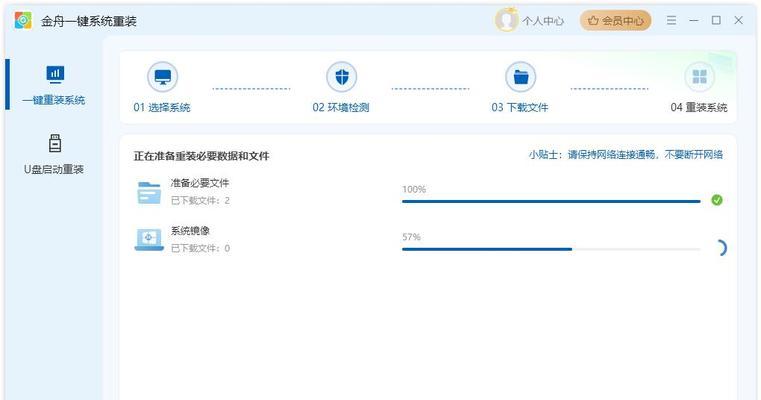Click the 57% percentage label

(x=412, y=237)
